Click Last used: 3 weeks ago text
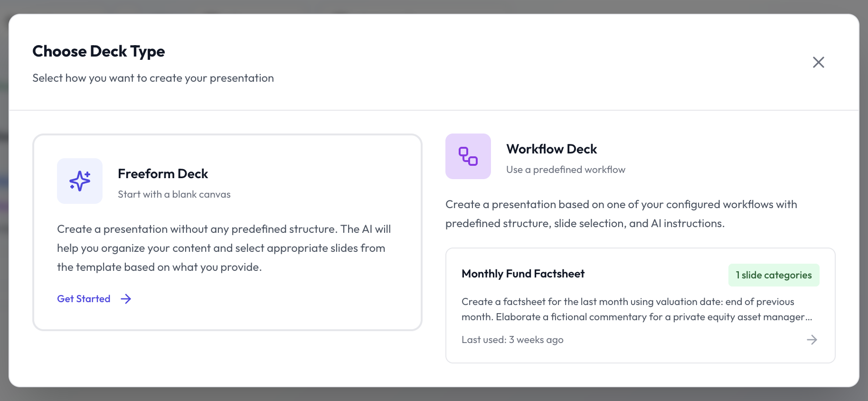Screen dimensions: 868x401 tap(512, 340)
